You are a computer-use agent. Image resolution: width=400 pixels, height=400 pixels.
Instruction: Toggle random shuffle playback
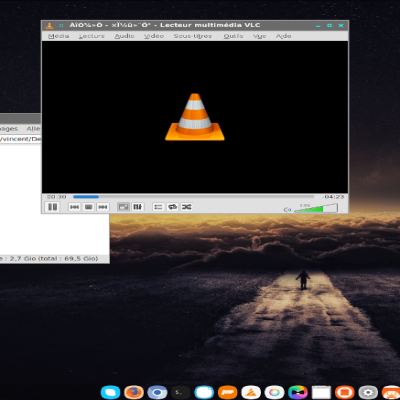pos(186,207)
